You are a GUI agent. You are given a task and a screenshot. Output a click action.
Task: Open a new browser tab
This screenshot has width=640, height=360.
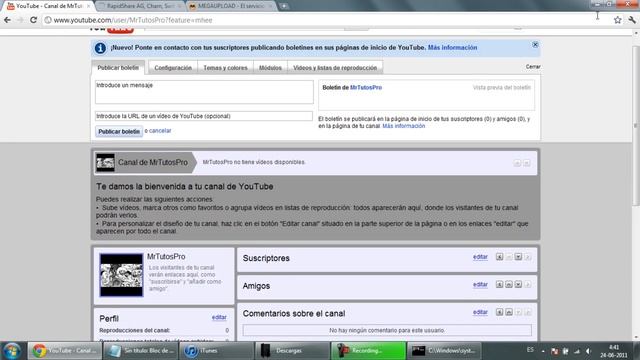[x=284, y=6]
